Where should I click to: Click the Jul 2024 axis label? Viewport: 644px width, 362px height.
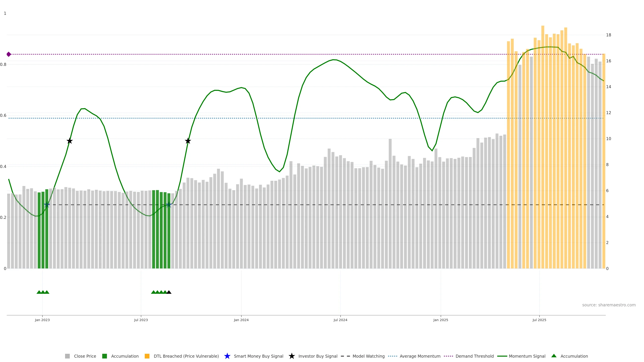click(x=340, y=320)
